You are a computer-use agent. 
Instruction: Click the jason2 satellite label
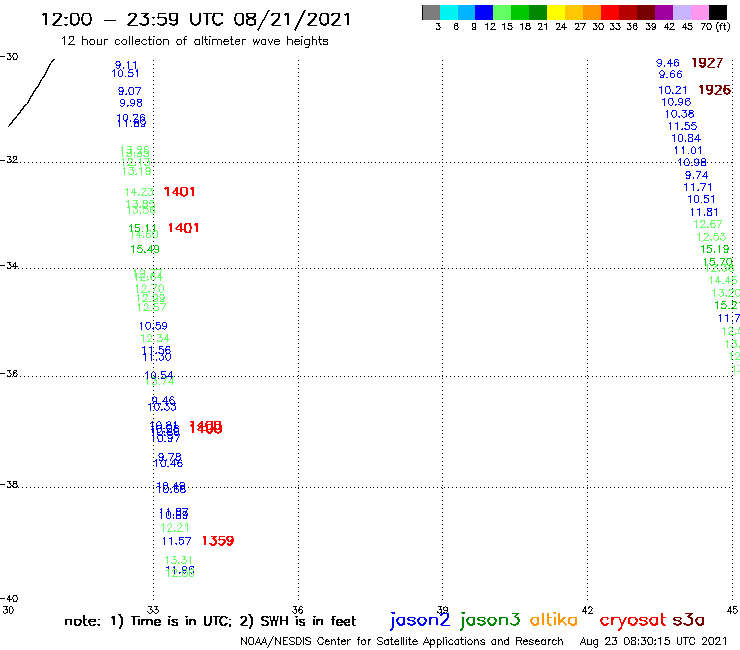click(420, 621)
